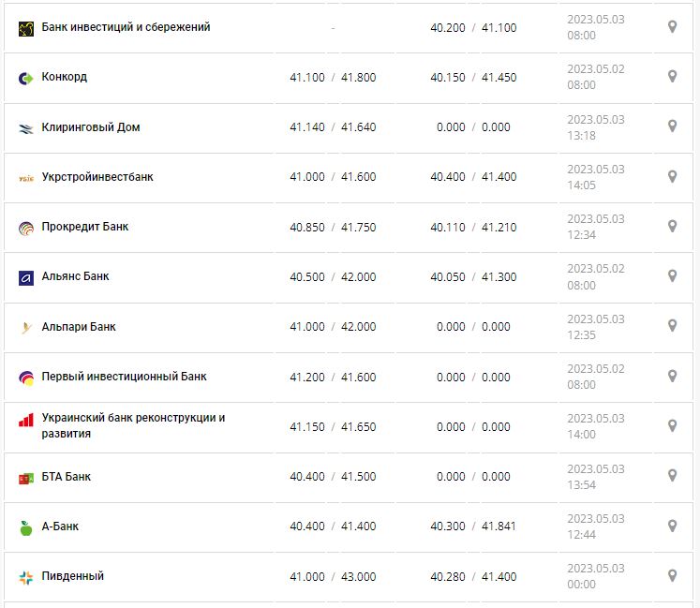
Task: Open the Прокредит Банк name link
Action: 85,227
